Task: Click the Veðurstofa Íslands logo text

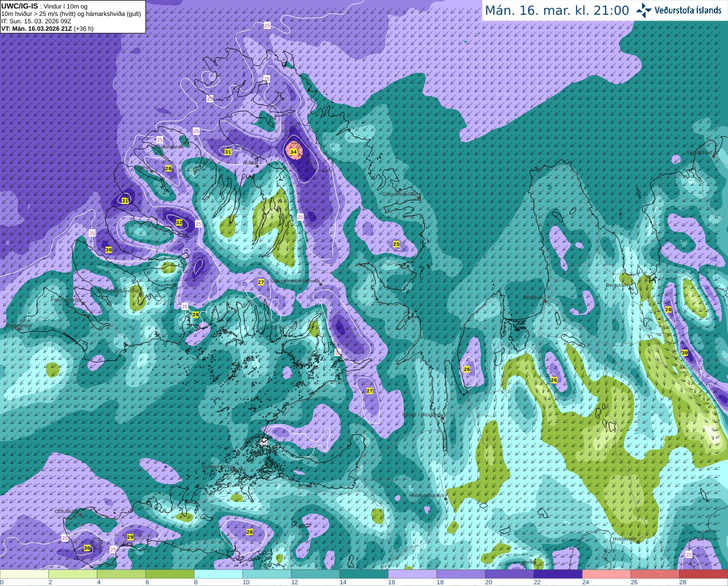Action: tap(688, 10)
